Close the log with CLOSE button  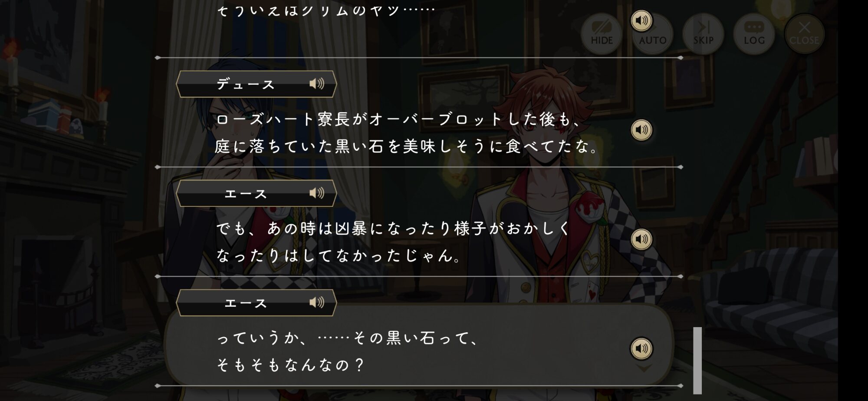804,34
